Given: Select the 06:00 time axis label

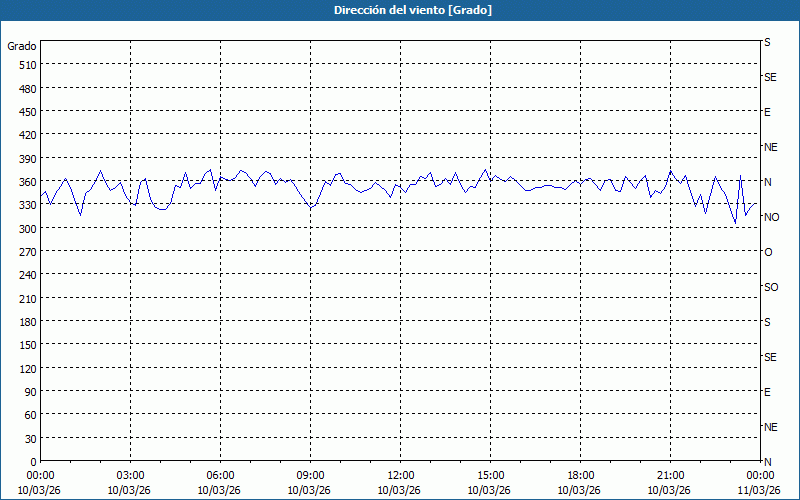Looking at the screenshot, I should [x=220, y=475].
